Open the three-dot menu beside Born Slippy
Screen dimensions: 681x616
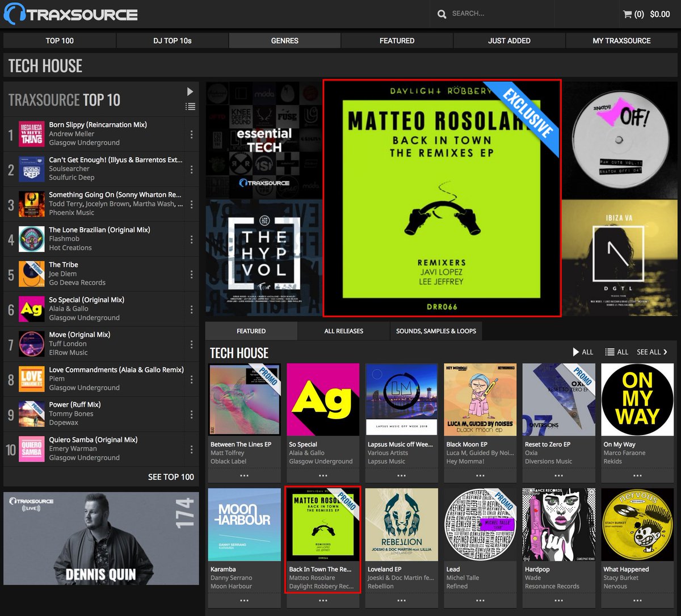point(191,134)
